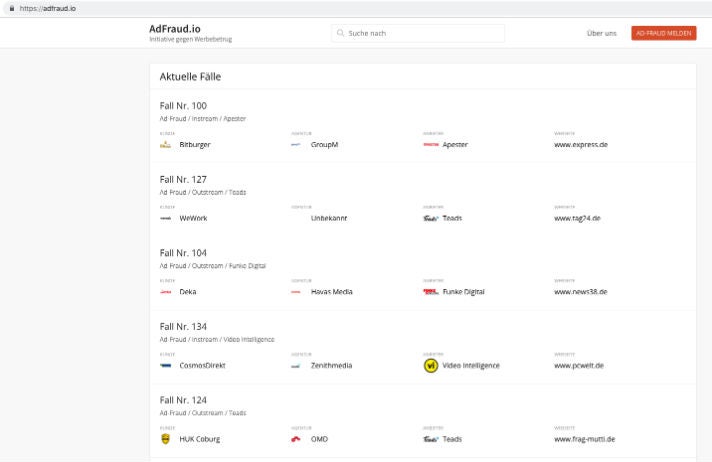Click the HUK Coburg shield icon
The image size is (712, 462).
click(165, 439)
